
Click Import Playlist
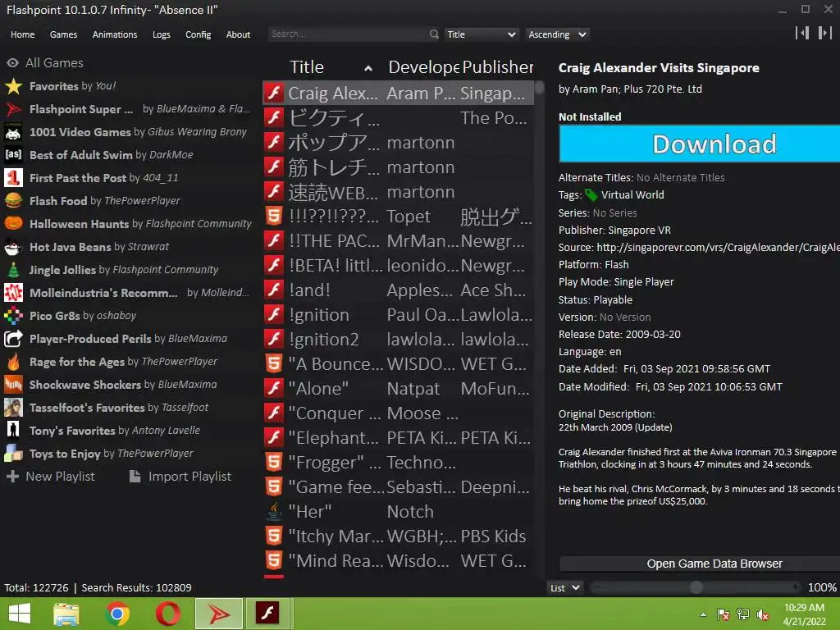point(180,477)
